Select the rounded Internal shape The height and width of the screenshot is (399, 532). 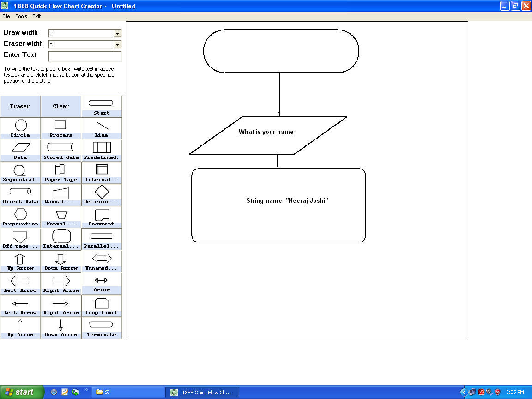click(61, 240)
